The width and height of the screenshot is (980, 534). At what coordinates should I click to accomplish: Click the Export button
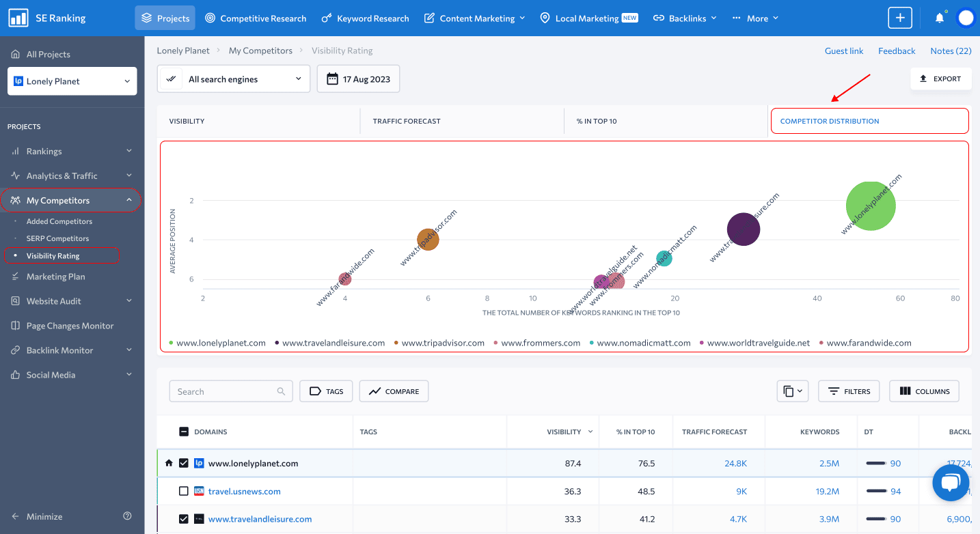point(941,79)
